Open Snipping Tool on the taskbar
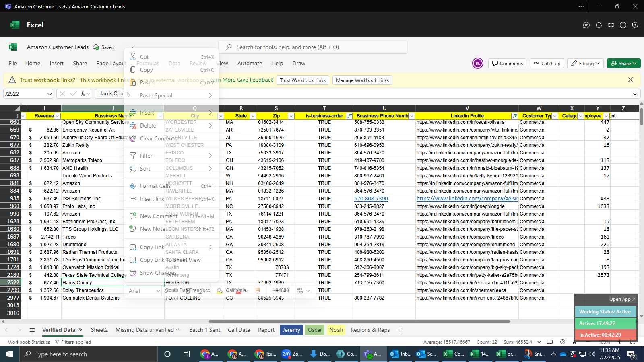644x362 pixels. pos(534,354)
